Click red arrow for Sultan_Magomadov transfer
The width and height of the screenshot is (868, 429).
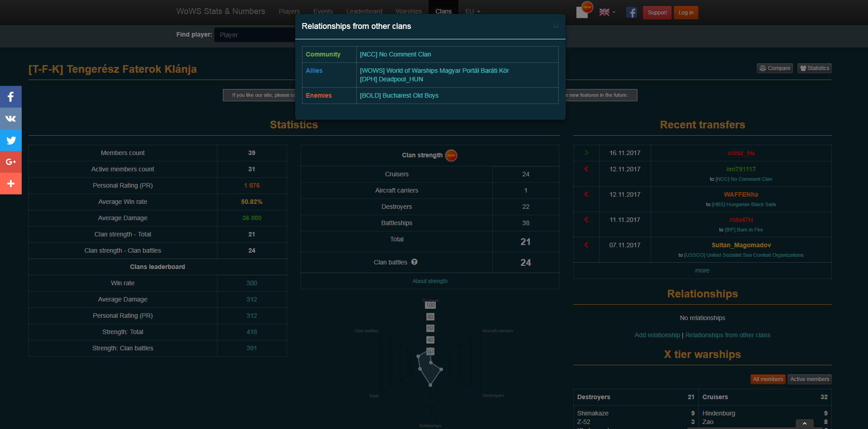click(x=586, y=245)
